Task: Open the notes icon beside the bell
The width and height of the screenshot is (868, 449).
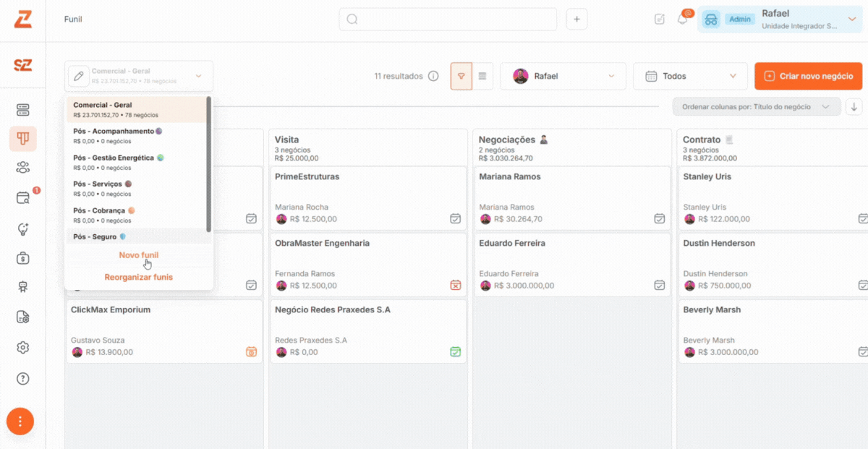Action: click(660, 19)
